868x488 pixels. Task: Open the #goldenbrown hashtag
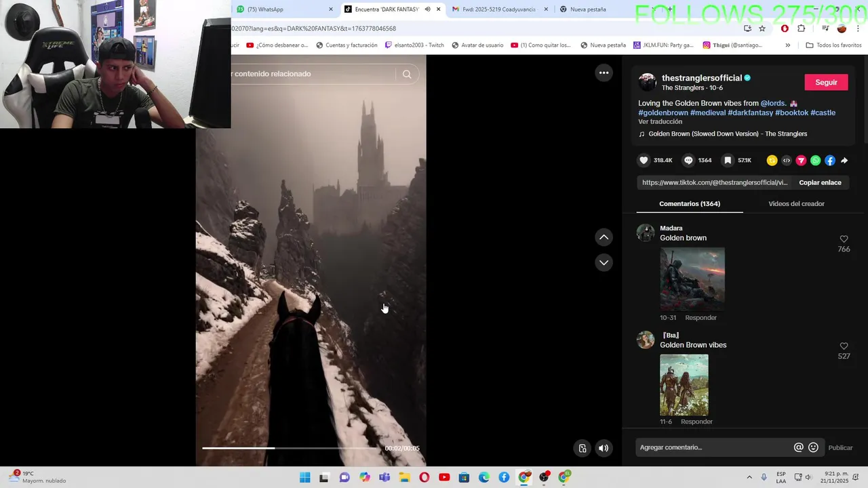(x=663, y=113)
